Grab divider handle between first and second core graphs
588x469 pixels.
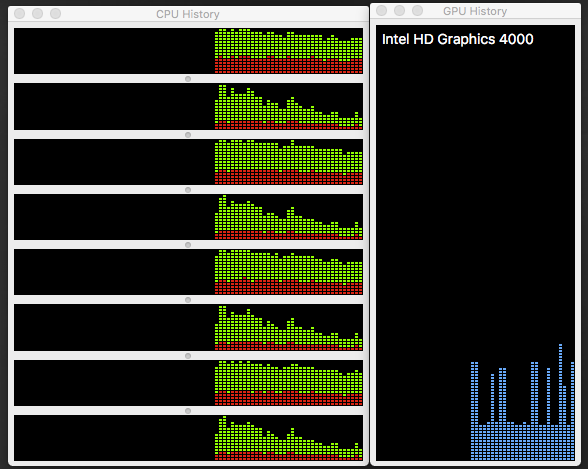[188, 79]
